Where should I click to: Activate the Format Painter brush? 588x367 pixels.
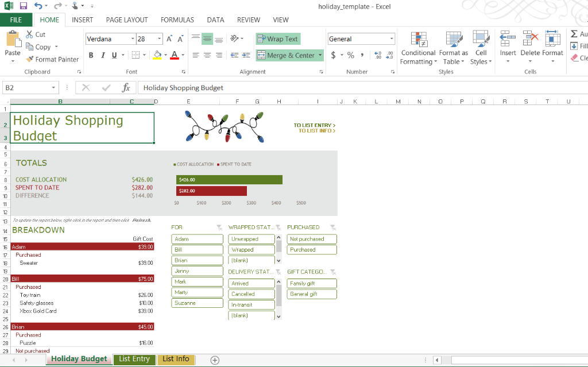(x=30, y=59)
